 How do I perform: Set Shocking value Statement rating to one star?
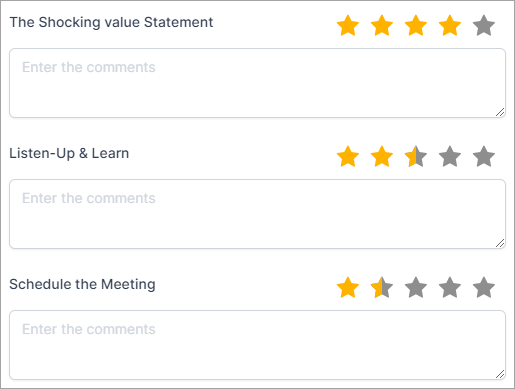coord(348,25)
